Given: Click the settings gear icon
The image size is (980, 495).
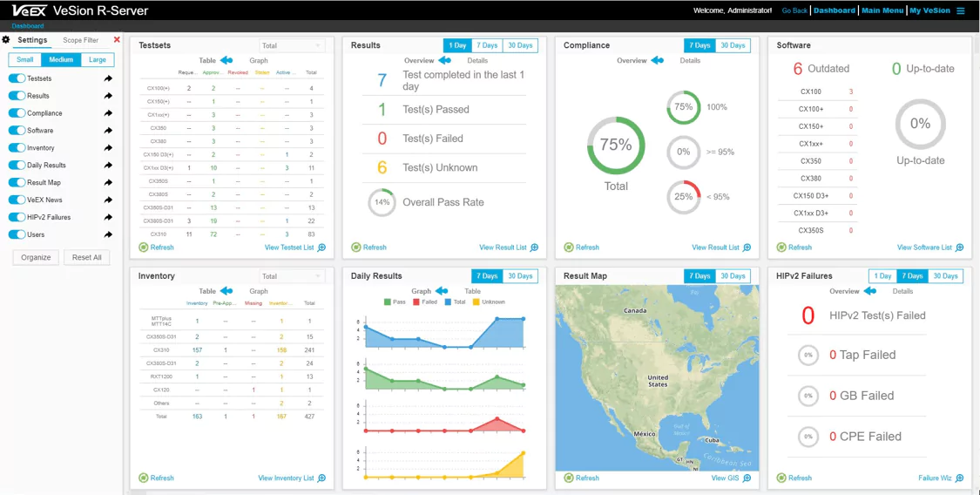Looking at the screenshot, I should click(x=5, y=40).
